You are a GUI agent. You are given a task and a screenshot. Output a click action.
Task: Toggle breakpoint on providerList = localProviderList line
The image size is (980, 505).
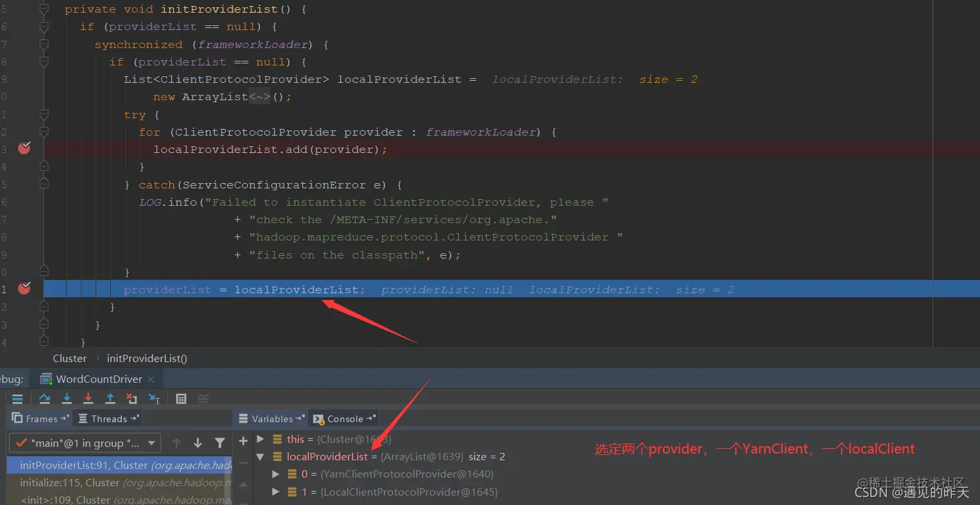click(x=25, y=288)
